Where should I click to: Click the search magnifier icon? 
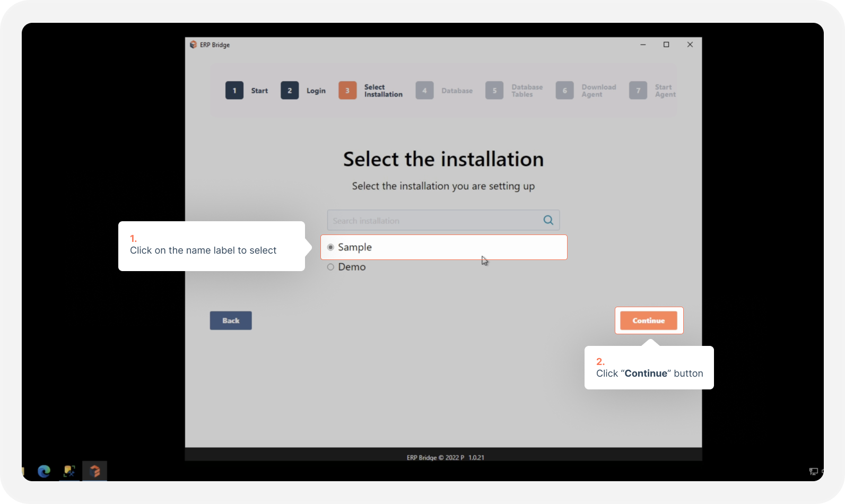tap(548, 220)
